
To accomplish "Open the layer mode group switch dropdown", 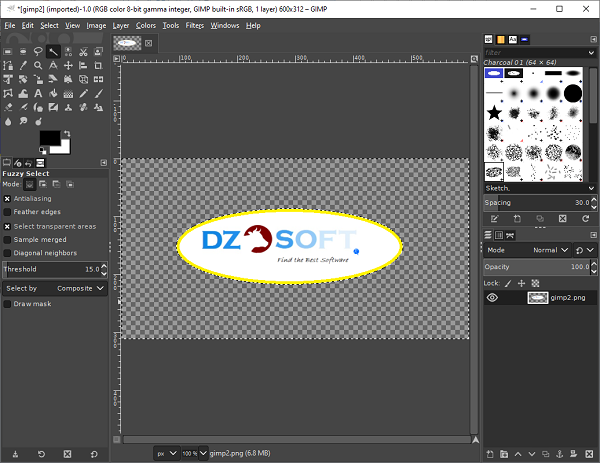I will pos(585,250).
